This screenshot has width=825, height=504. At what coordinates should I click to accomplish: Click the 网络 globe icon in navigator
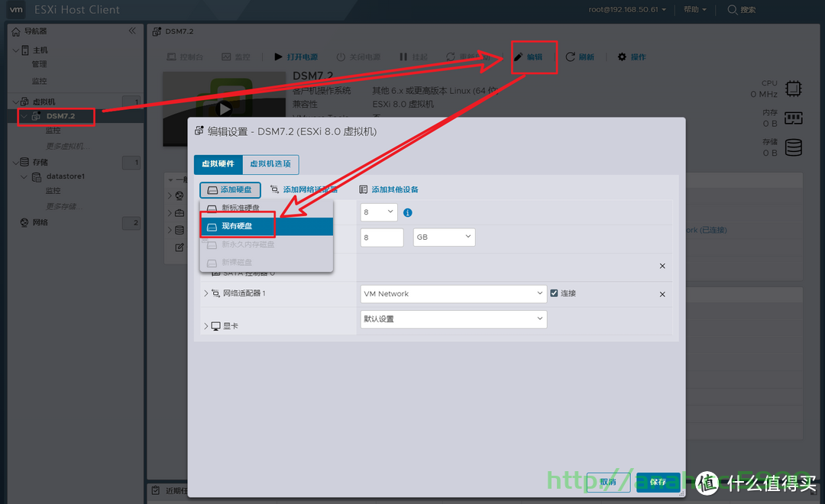click(24, 222)
